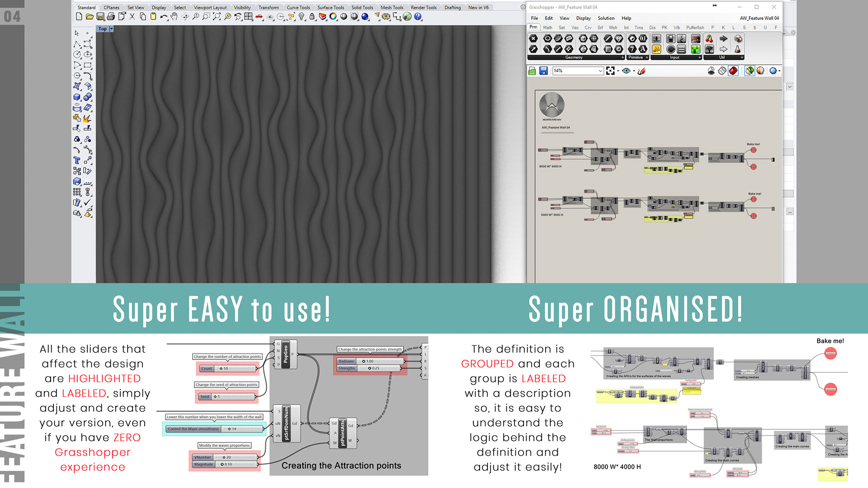Image resolution: width=868 pixels, height=488 pixels.
Task: Toggle the Grasshopper preview eye icon
Action: [x=626, y=71]
